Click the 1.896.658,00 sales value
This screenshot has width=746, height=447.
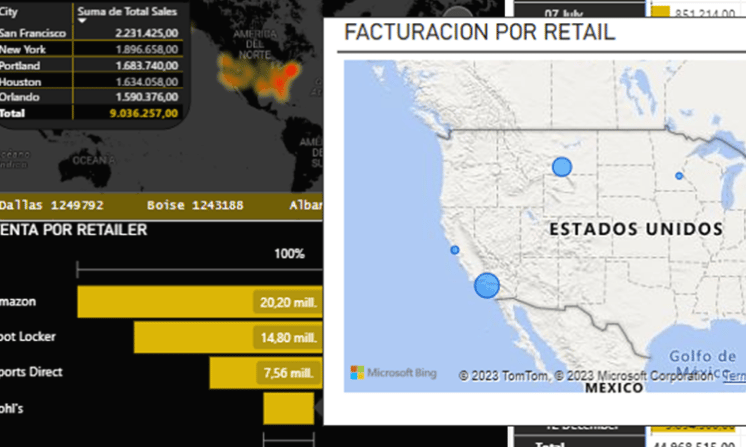[147, 49]
